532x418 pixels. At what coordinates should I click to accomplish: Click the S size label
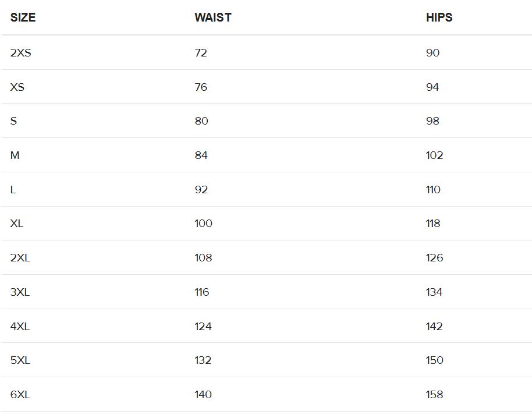tap(13, 121)
